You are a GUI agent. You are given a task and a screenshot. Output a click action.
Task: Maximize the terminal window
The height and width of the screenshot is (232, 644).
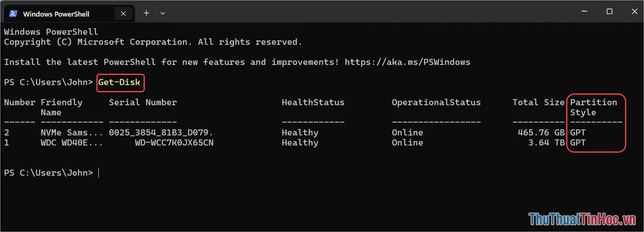610,11
